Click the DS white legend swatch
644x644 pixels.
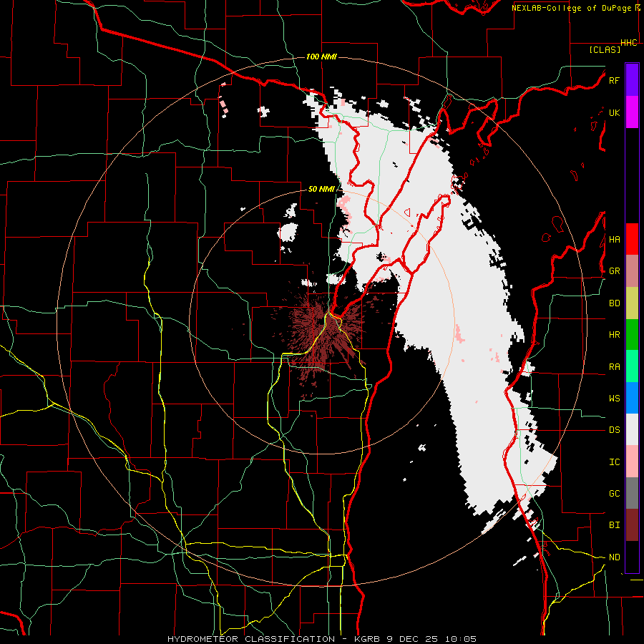[x=632, y=429]
